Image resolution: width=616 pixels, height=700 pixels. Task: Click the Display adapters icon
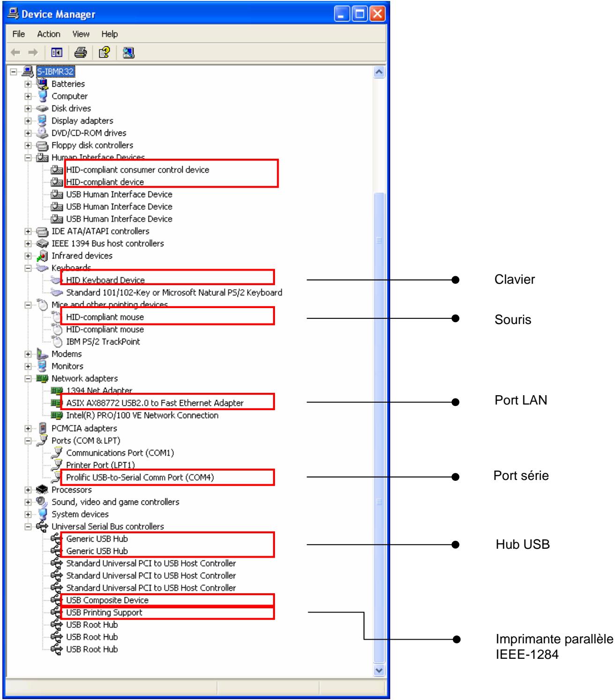point(43,120)
